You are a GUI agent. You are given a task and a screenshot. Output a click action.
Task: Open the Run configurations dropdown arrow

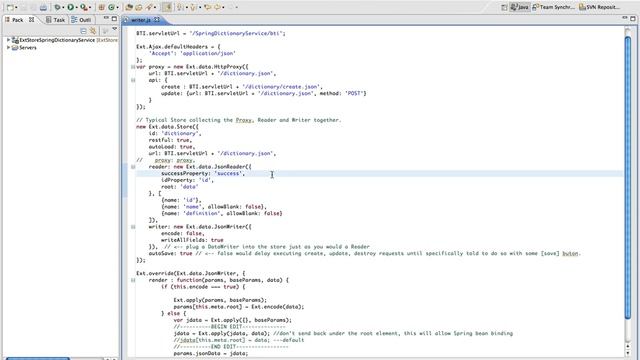(77, 7)
